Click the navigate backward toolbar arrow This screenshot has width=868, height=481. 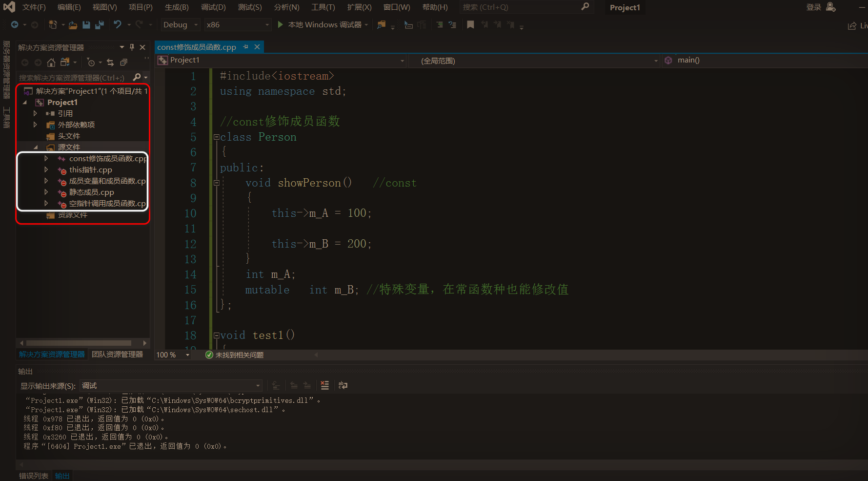click(x=15, y=24)
